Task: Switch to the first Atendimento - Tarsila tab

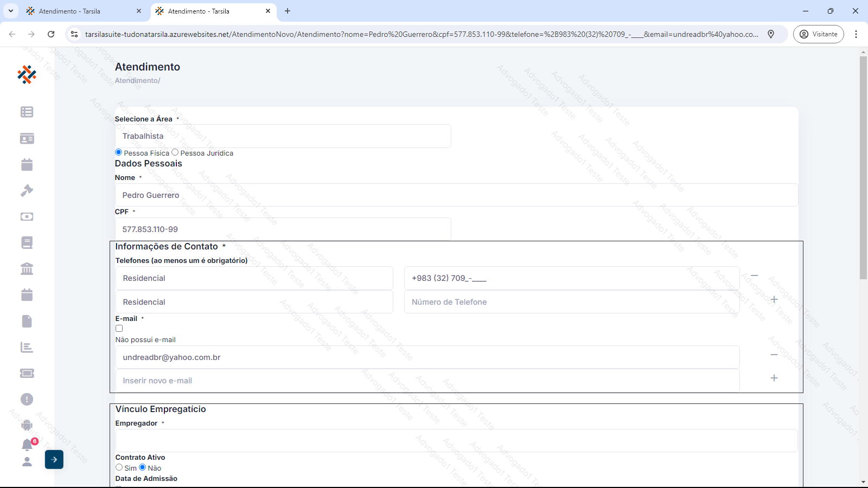Action: pos(81,11)
